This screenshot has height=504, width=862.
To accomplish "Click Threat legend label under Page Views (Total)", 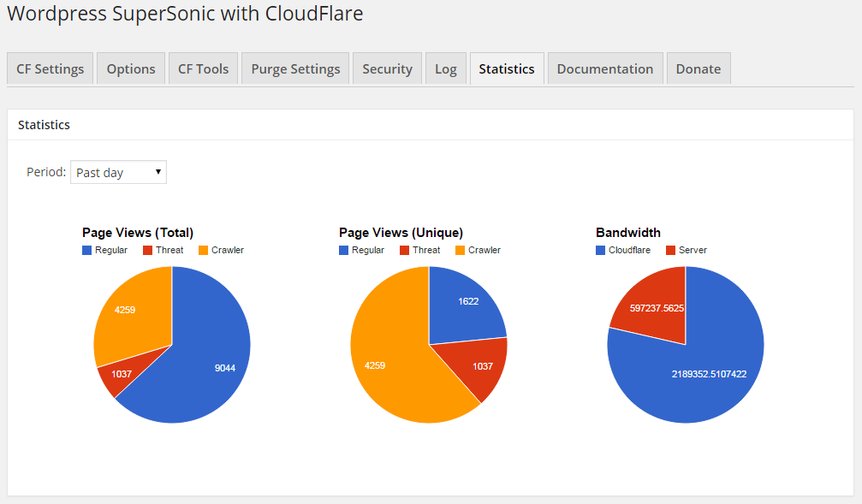I will point(169,250).
